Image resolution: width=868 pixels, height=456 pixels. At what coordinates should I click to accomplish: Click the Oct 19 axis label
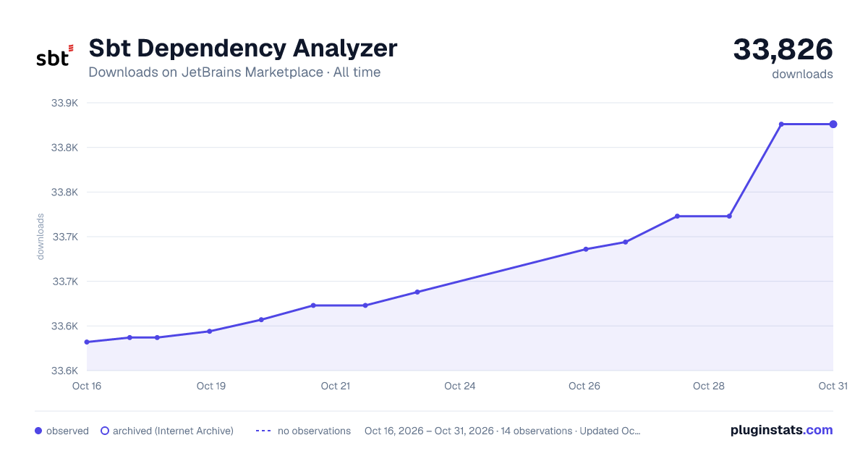pyautogui.click(x=211, y=386)
